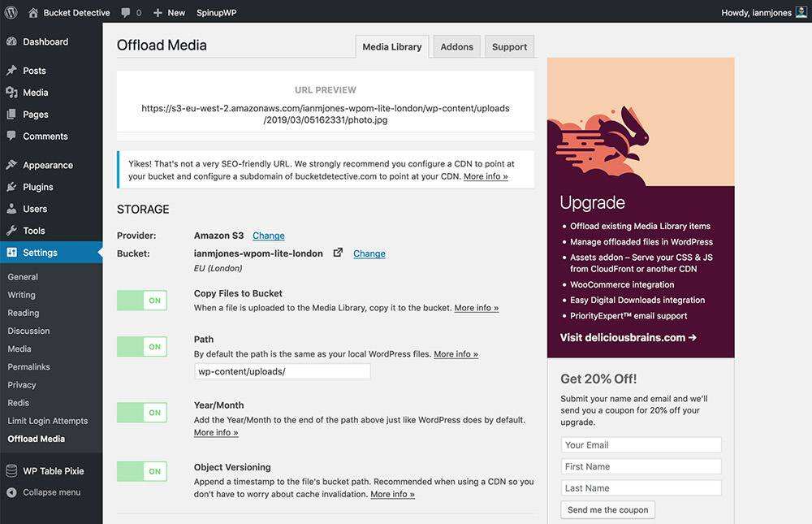Click the WP Table Pixie database icon

(x=11, y=471)
